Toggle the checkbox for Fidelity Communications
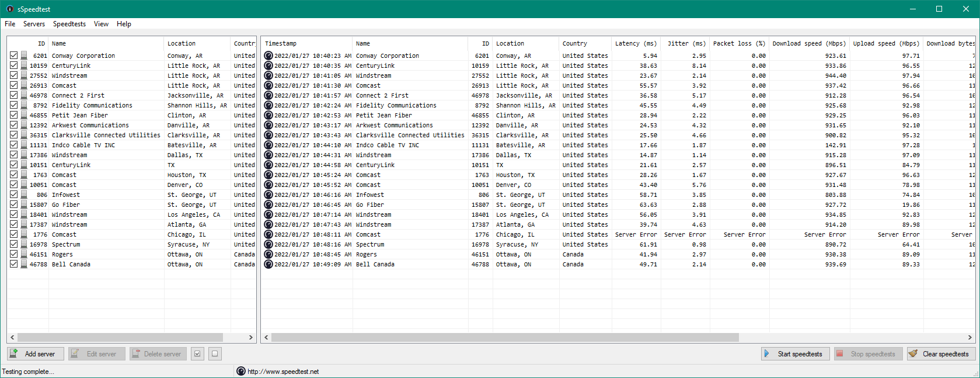The image size is (980, 378). 13,105
